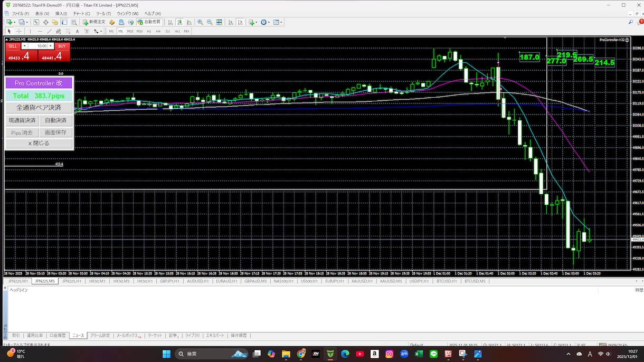Tile windows using the grid icon

pyautogui.click(x=219, y=22)
